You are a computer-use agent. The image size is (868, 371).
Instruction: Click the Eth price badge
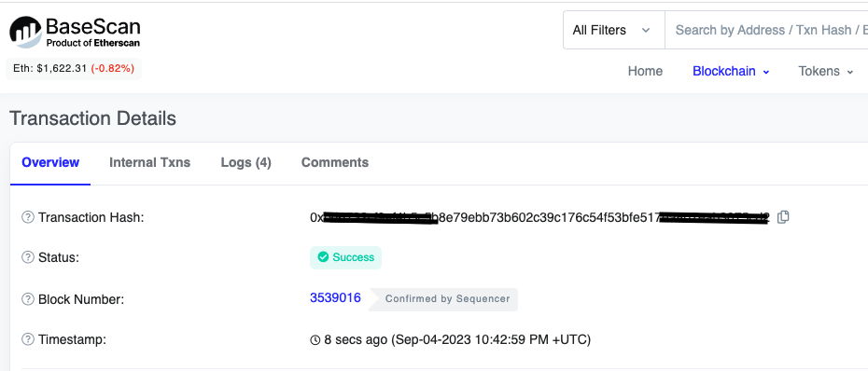[x=74, y=69]
